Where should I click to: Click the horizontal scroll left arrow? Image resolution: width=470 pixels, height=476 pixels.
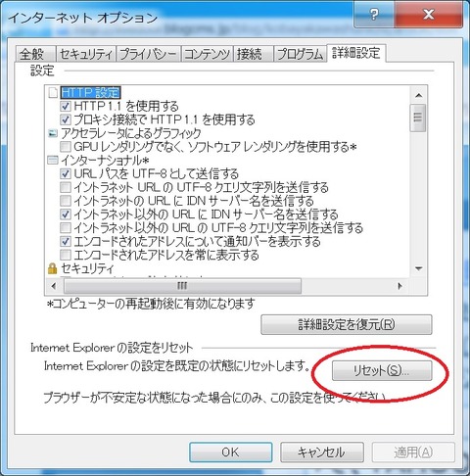pos(54,286)
